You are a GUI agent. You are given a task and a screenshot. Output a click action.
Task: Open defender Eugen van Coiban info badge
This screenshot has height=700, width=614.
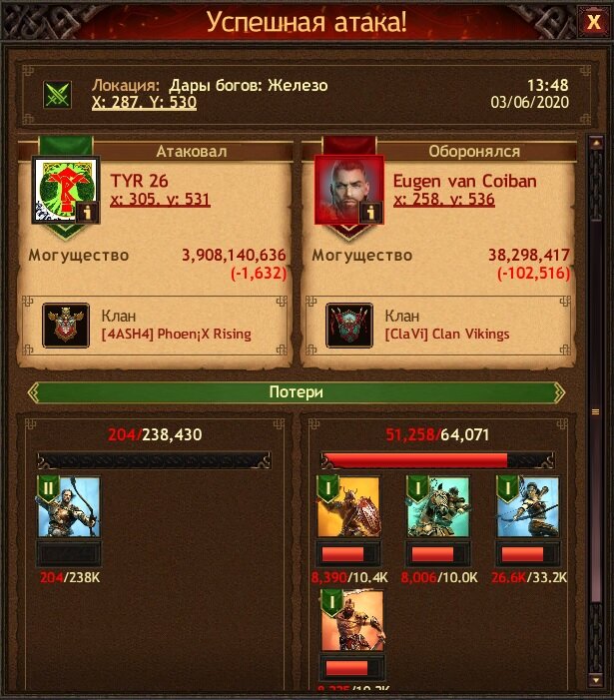pyautogui.click(x=370, y=213)
